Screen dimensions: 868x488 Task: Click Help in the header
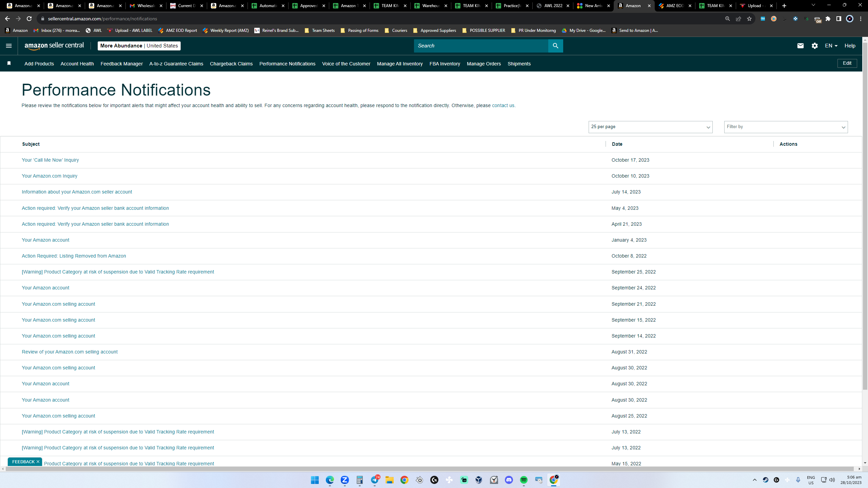(850, 46)
